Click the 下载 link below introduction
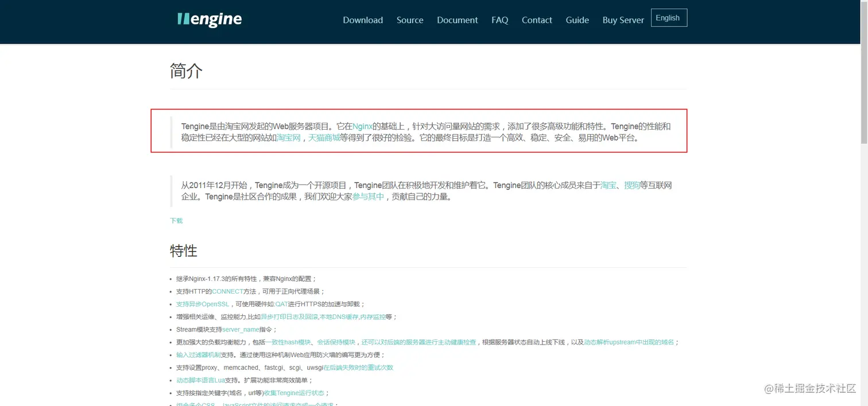Viewport: 868px width, 406px height. tap(176, 221)
